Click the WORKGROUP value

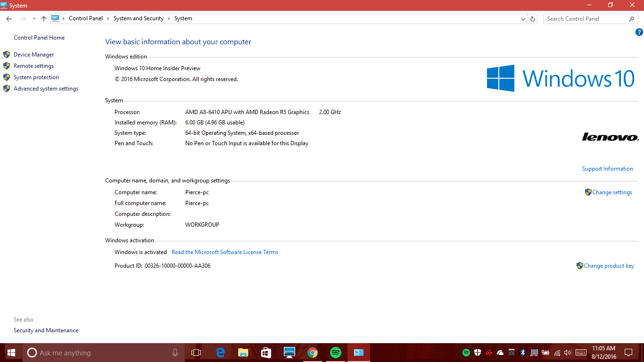coord(202,225)
